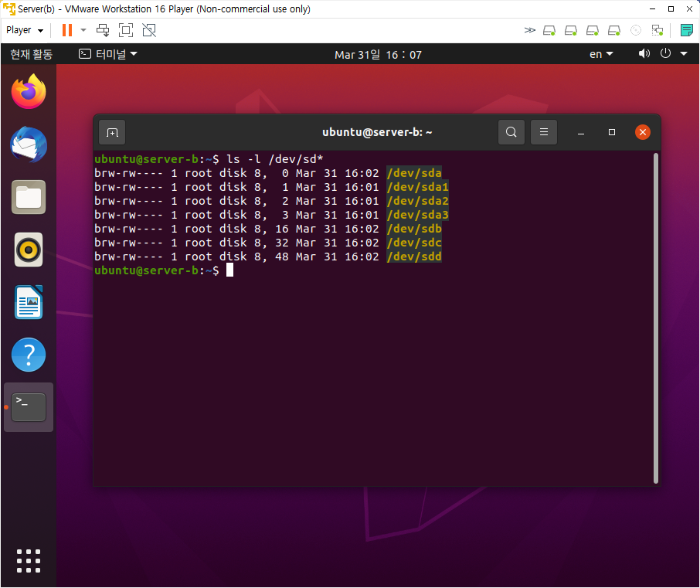Click the power icon in top bar
This screenshot has height=588, width=700.
pyautogui.click(x=665, y=53)
